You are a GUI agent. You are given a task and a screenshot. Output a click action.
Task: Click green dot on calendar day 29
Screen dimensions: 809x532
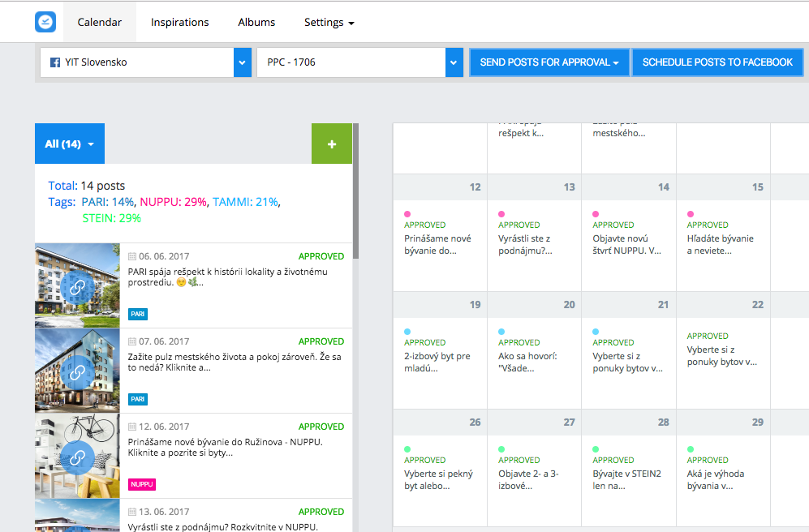coord(691,449)
